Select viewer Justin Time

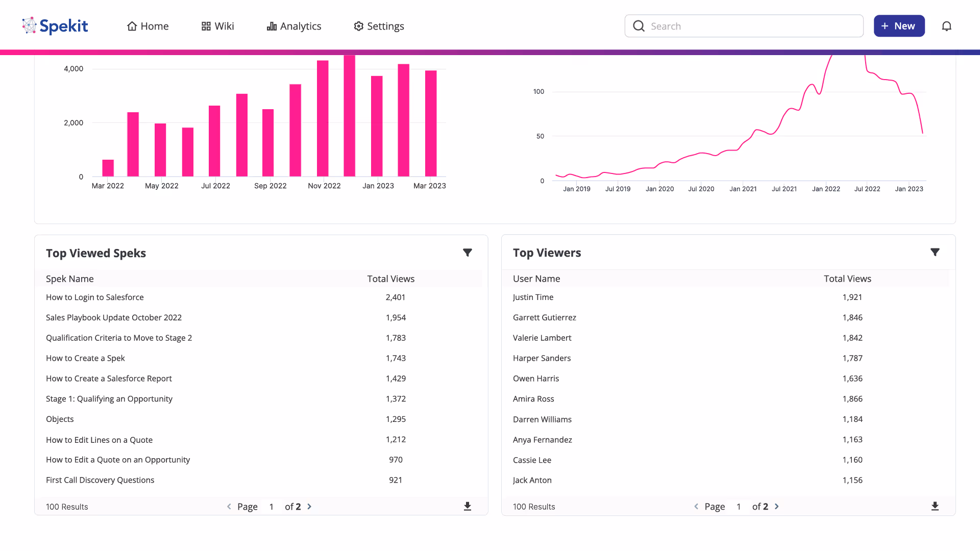click(533, 297)
